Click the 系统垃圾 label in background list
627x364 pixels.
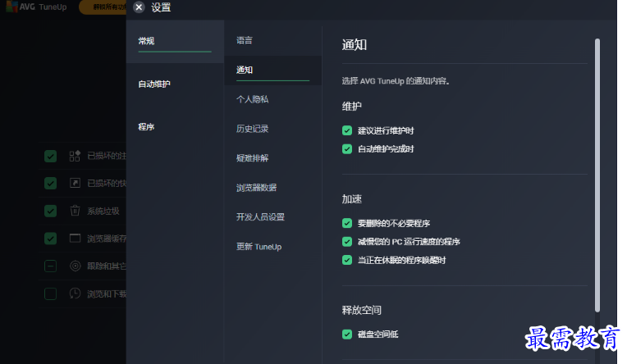click(x=103, y=211)
